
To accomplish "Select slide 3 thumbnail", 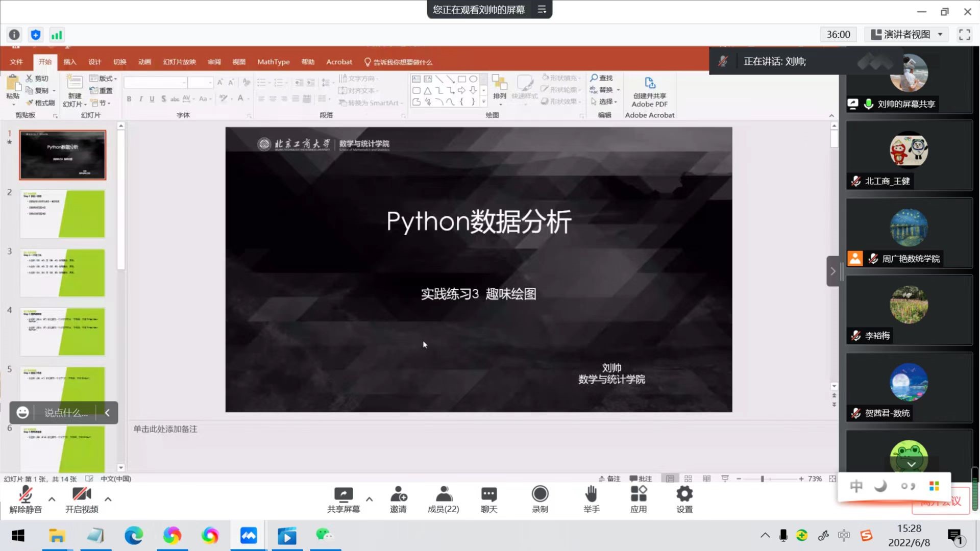I will 62,273.
